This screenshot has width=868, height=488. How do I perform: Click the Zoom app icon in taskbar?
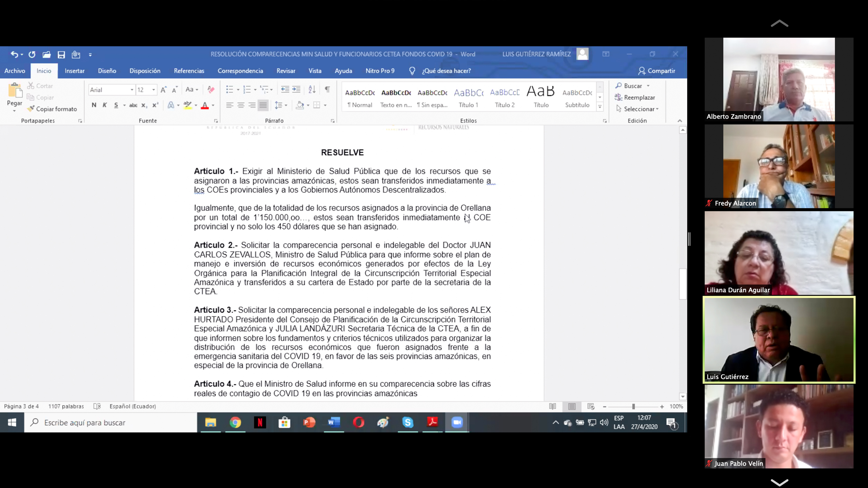point(457,422)
